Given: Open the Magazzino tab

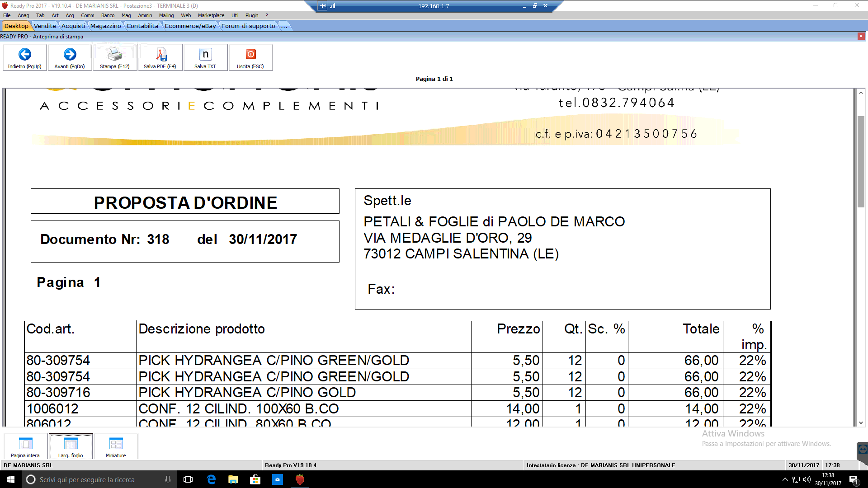Looking at the screenshot, I should [105, 26].
